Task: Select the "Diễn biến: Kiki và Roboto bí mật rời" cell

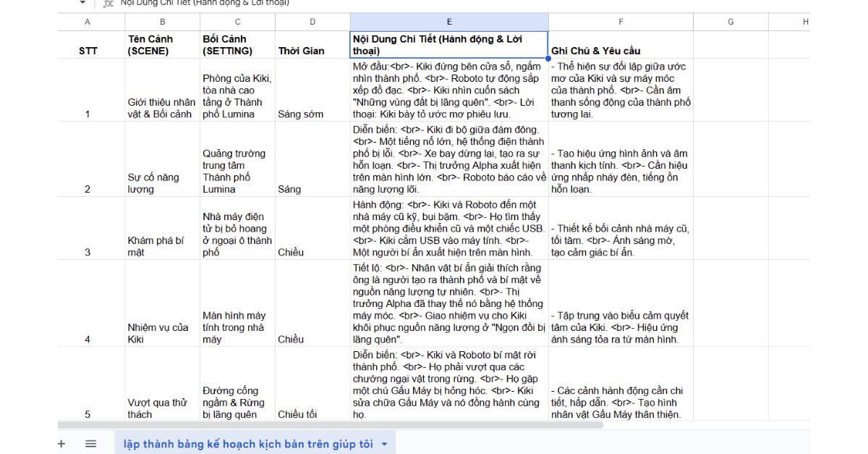Action: tap(449, 384)
